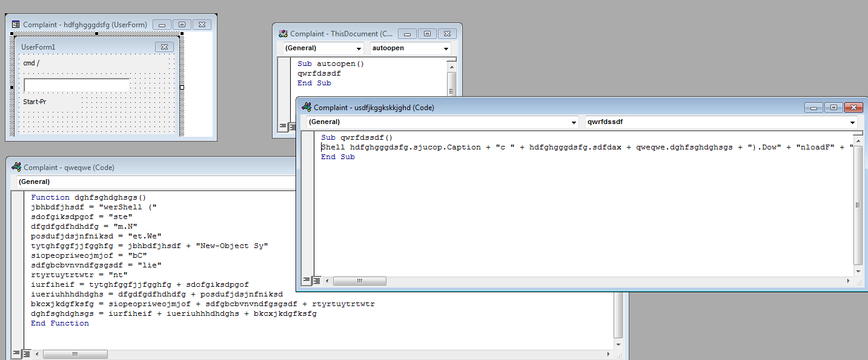The height and width of the screenshot is (360, 868).
Task: Click the siopeopriweojmjof = "bC" line
Action: pyautogui.click(x=89, y=255)
